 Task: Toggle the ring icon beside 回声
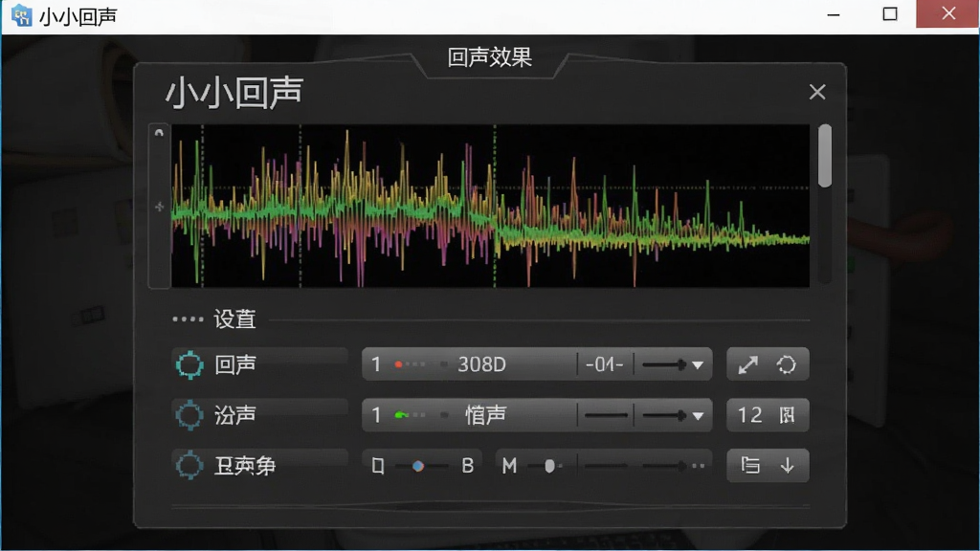[189, 364]
